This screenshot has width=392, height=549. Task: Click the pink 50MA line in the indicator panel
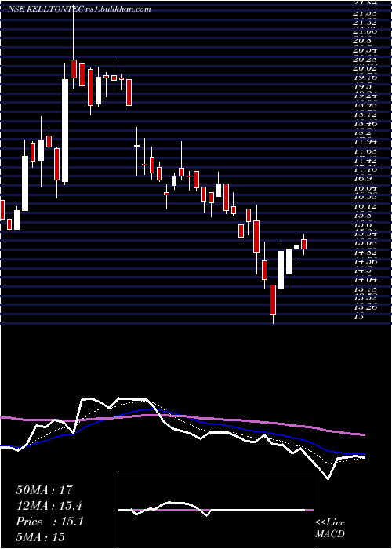click(x=183, y=416)
